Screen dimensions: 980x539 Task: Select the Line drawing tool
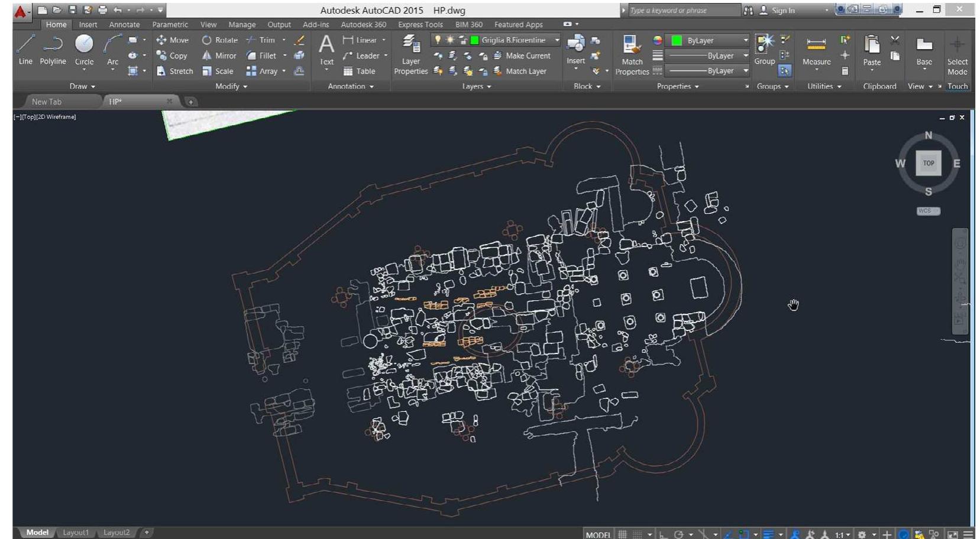25,50
